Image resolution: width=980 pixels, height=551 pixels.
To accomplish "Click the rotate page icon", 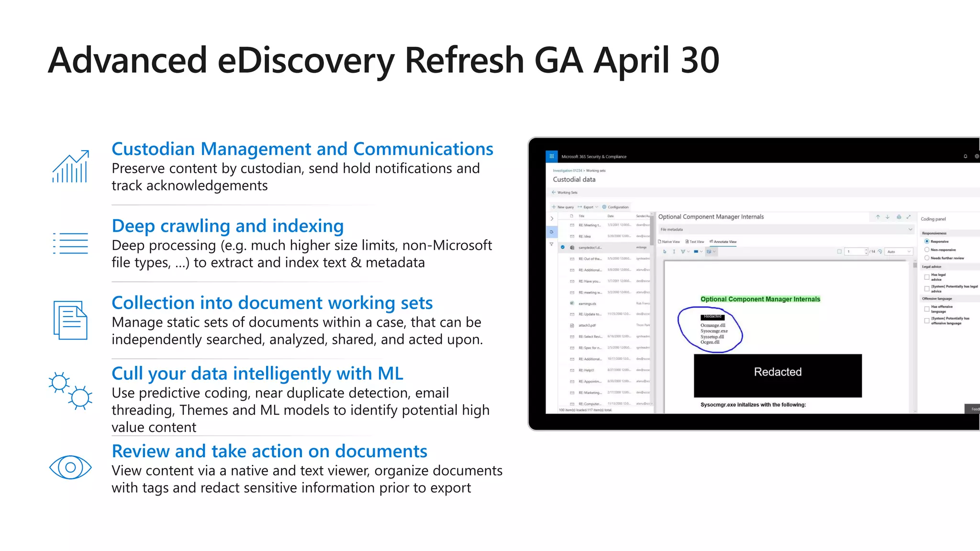I will [x=880, y=252].
